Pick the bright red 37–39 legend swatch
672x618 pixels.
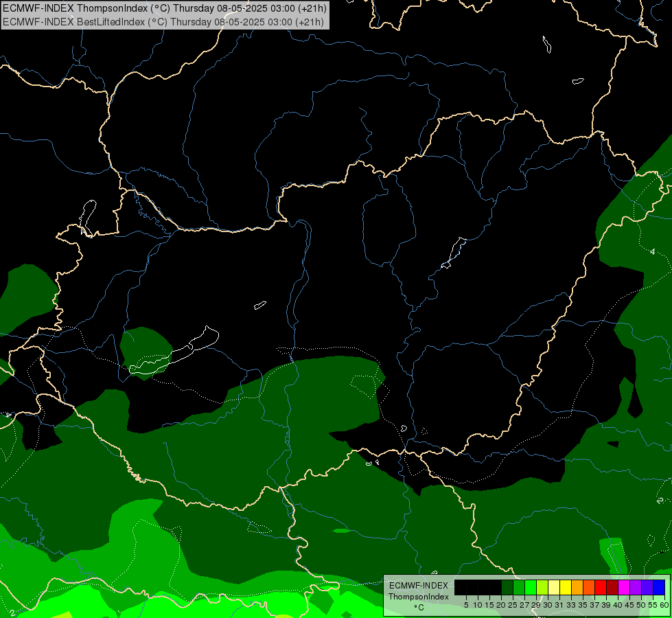tap(601, 587)
